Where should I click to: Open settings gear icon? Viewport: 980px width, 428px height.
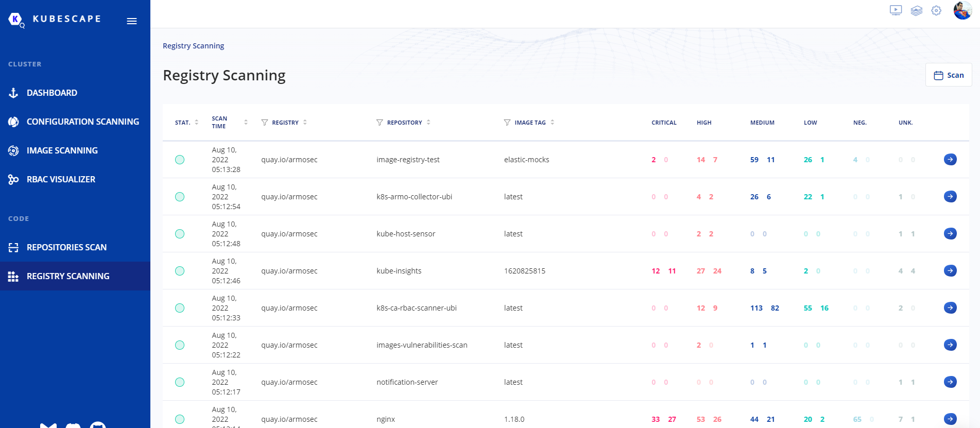(x=936, y=10)
